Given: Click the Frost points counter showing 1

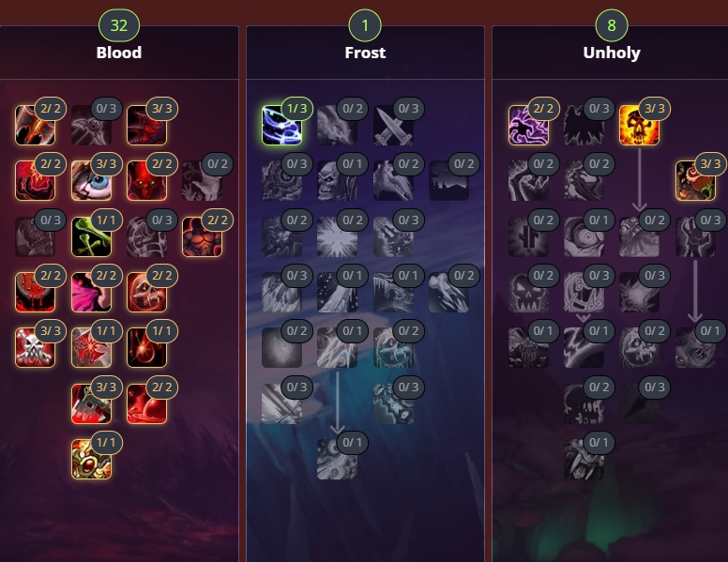Looking at the screenshot, I should 365,25.
